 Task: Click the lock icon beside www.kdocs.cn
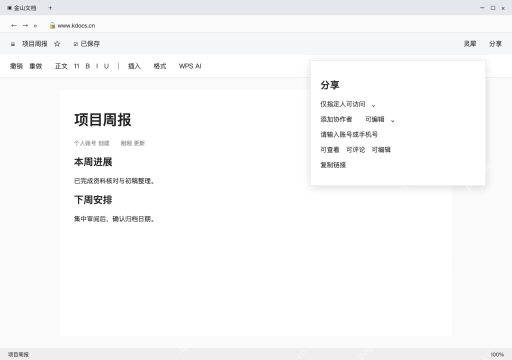tap(52, 25)
